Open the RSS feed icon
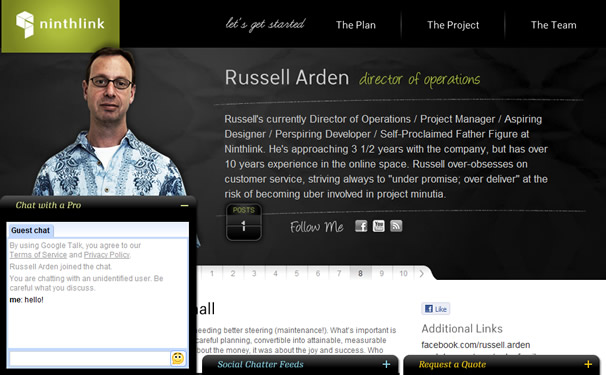The image size is (606, 375). point(396,226)
